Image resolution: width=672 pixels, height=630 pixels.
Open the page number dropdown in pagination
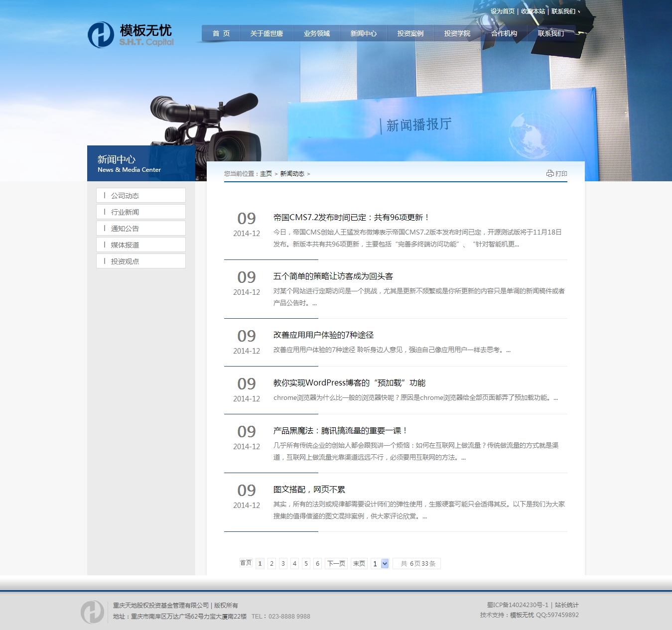(385, 564)
